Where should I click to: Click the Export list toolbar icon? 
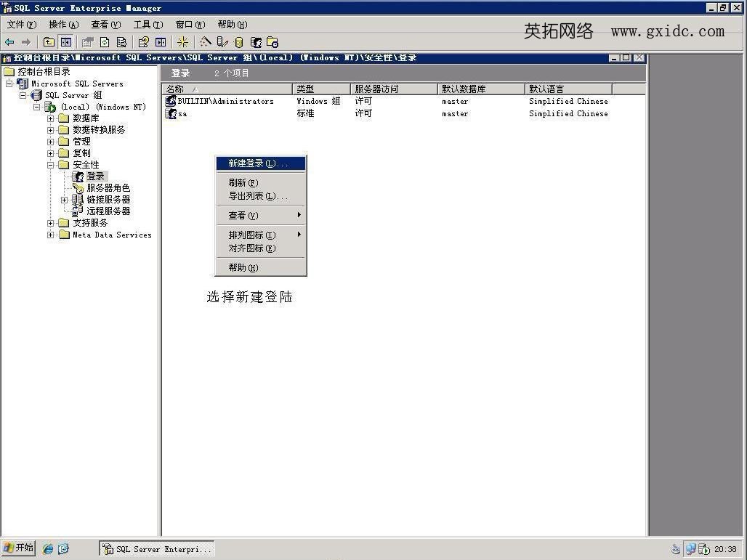(x=121, y=42)
